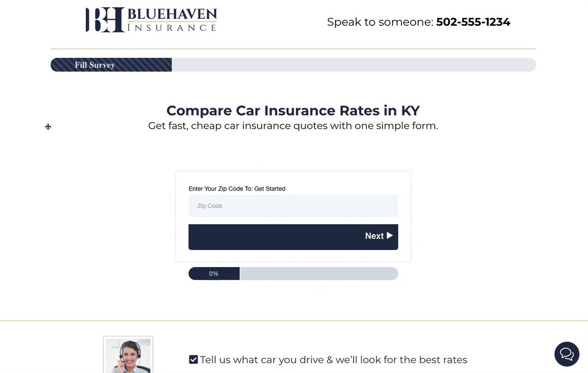Open the live chat bubble icon
Image resolution: width=588 pixels, height=373 pixels.
(x=566, y=354)
